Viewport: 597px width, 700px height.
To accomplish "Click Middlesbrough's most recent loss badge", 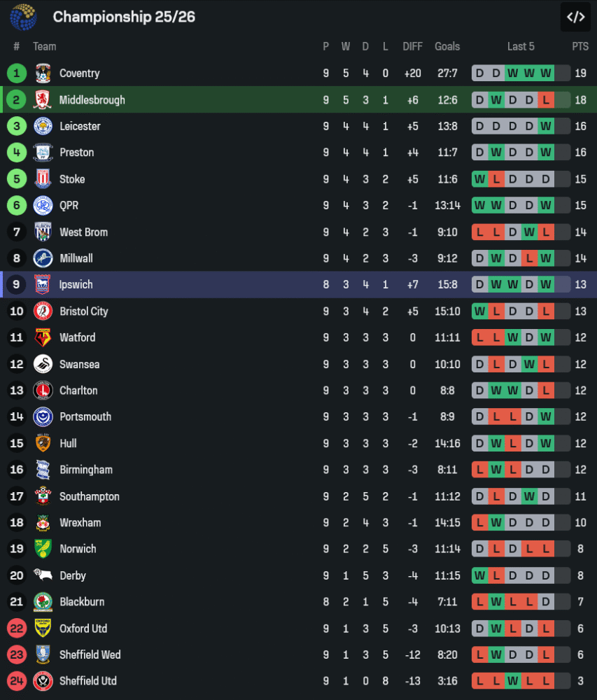I will tap(546, 100).
